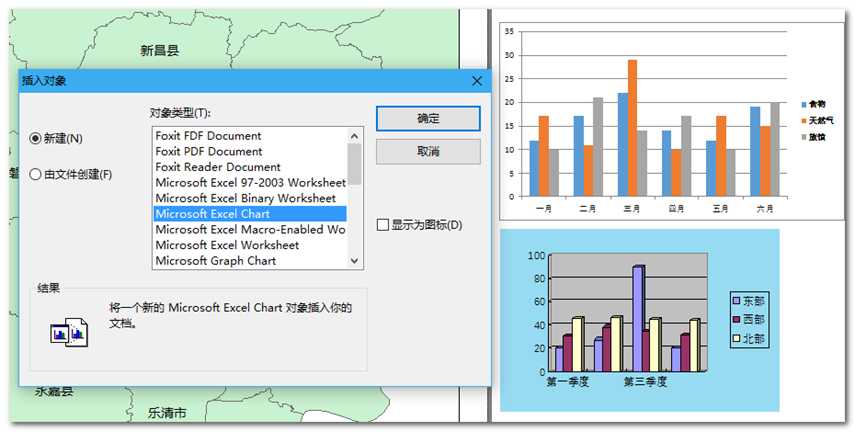
Task: Choose Microsoft Graph Chart entry
Action: coord(250,261)
